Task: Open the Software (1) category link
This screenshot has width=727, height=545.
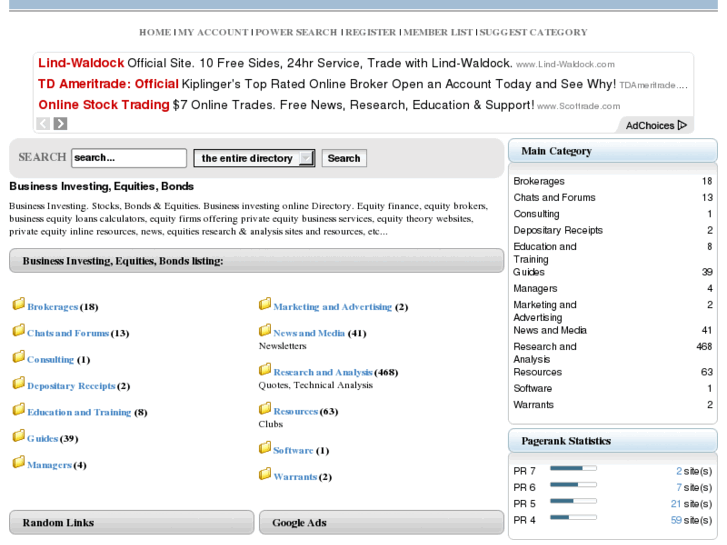Action: click(x=293, y=451)
